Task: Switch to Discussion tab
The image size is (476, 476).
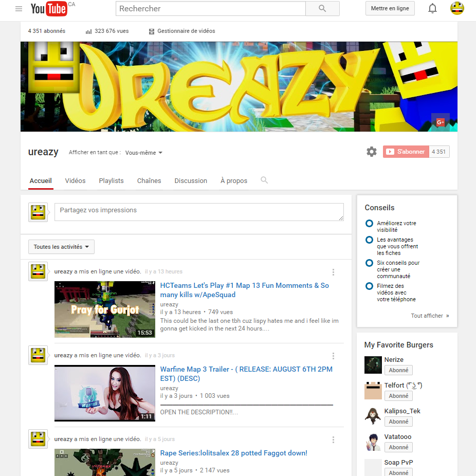Action: 191,181
